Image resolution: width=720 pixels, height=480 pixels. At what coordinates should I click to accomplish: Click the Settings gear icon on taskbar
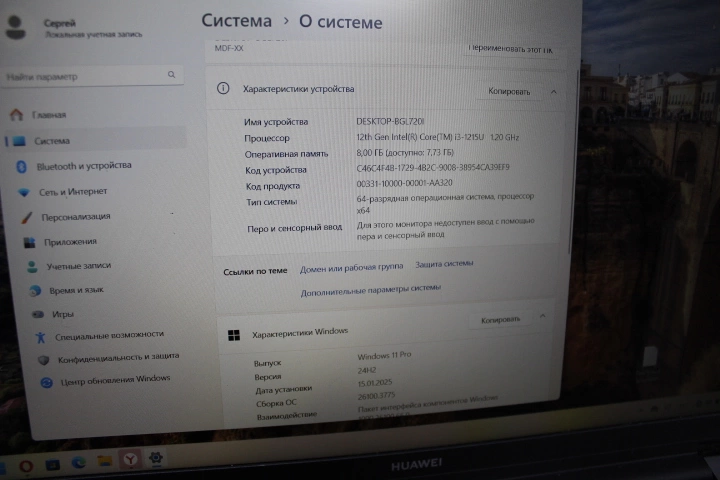tap(156, 457)
